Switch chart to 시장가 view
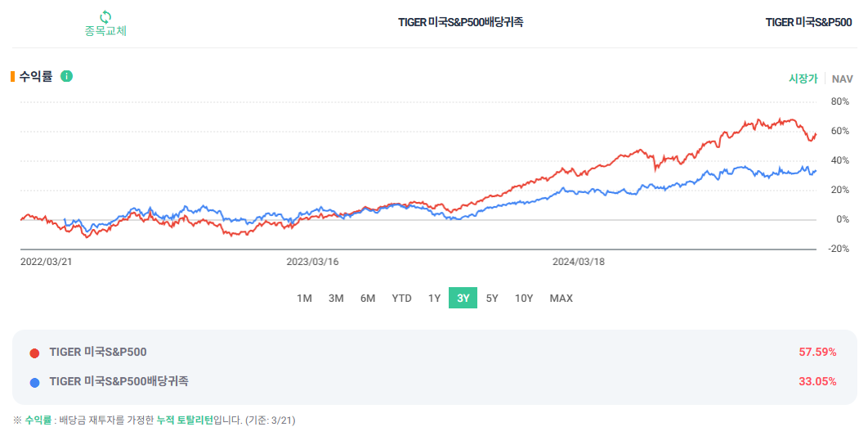The width and height of the screenshot is (868, 436). [803, 79]
